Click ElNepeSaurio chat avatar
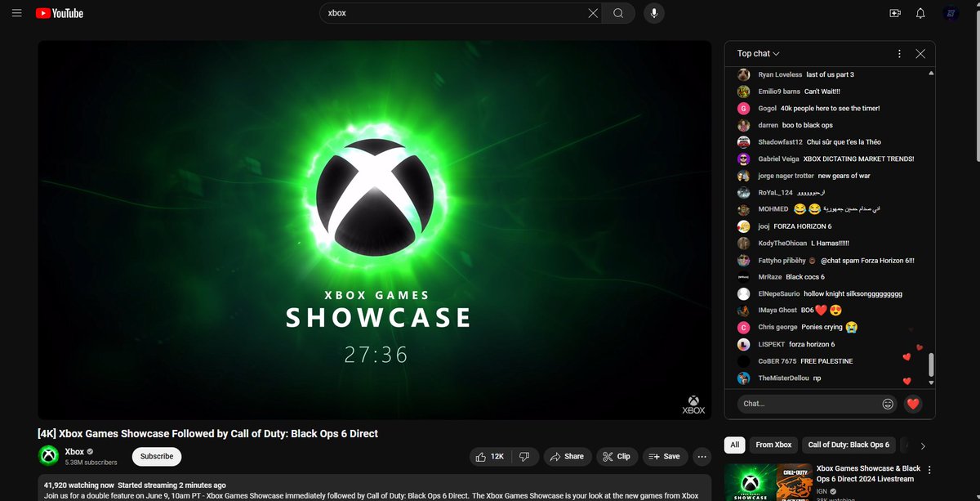Viewport: 980px width, 501px height. click(x=743, y=293)
